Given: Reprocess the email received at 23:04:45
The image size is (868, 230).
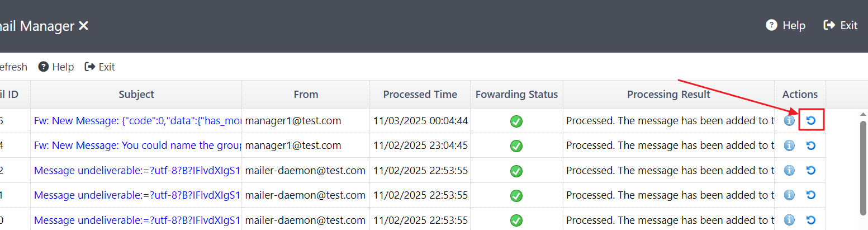Looking at the screenshot, I should tap(811, 145).
